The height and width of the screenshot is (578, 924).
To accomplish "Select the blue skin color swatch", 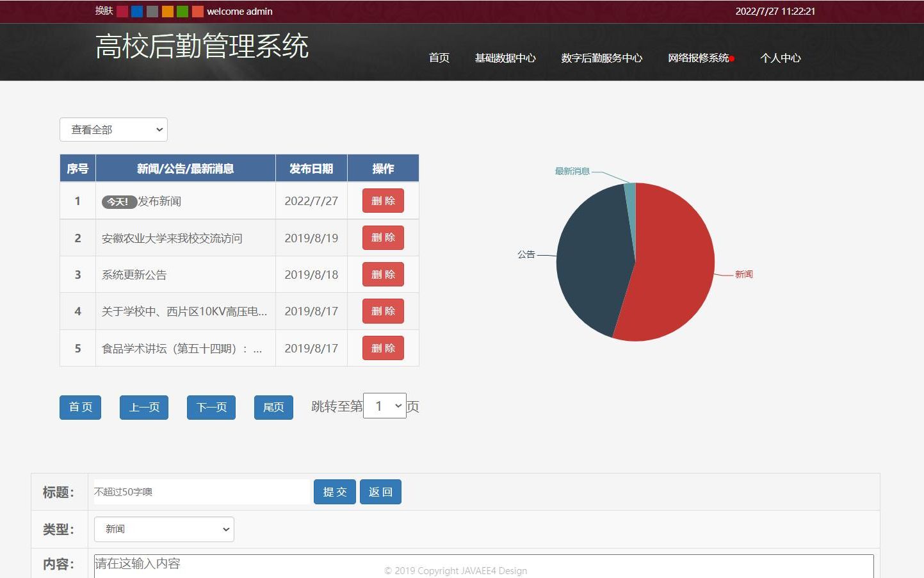I will 136,12.
